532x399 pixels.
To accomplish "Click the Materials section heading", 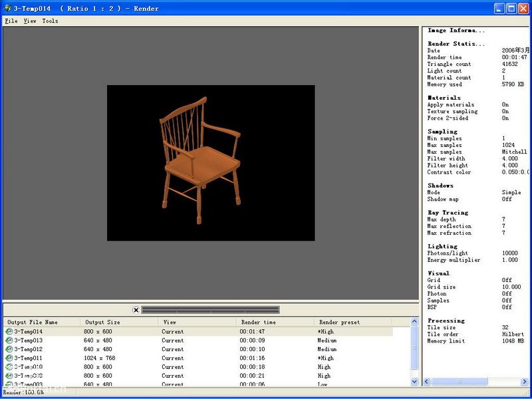I will point(444,98).
